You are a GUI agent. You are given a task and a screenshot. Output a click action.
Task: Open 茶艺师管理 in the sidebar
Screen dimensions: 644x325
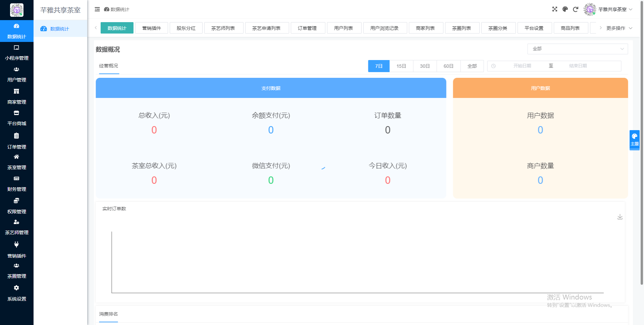[x=16, y=227]
